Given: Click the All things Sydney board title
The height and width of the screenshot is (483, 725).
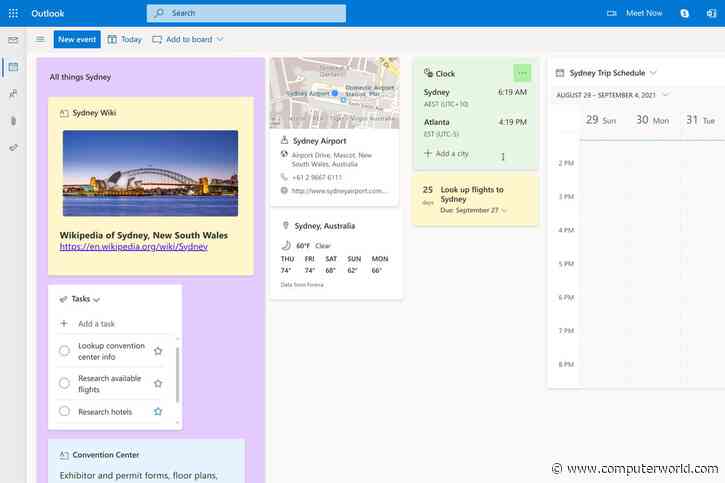Looking at the screenshot, I should tap(80, 77).
